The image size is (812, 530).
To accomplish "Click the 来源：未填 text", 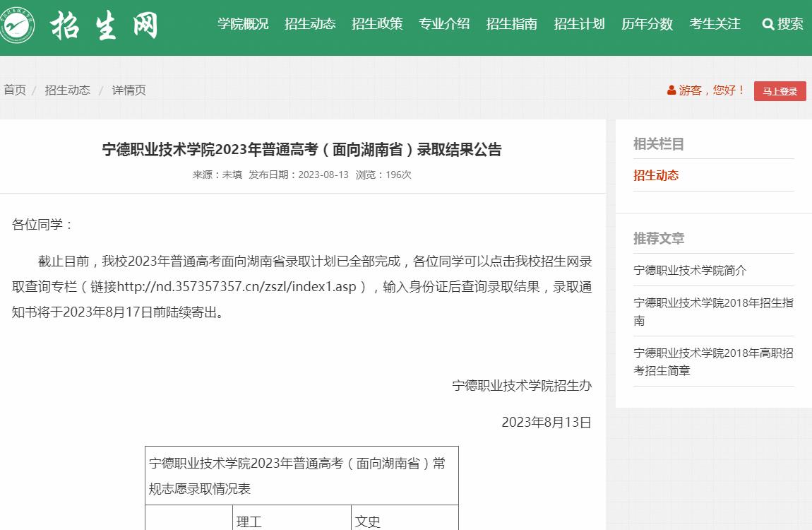I will click(217, 175).
